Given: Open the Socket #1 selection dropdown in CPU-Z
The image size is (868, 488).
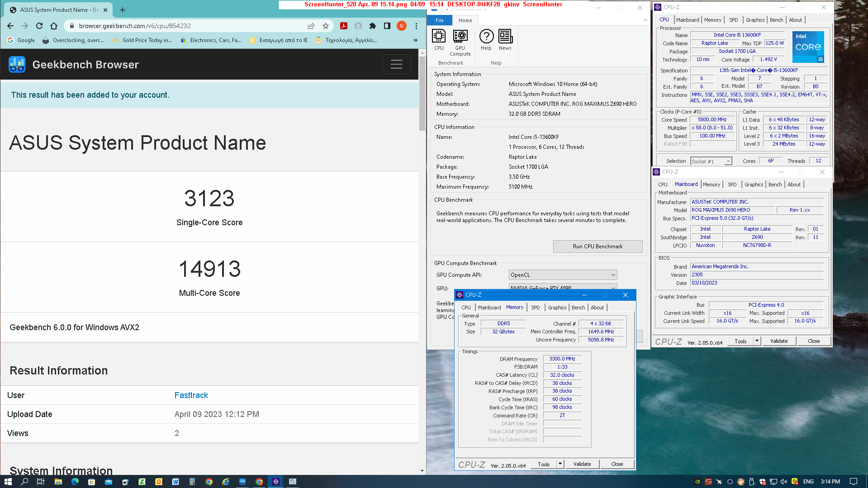Looking at the screenshot, I should 711,161.
